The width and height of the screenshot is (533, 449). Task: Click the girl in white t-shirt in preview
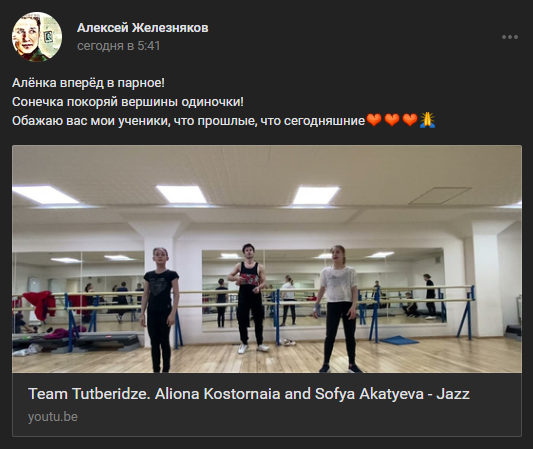tap(338, 309)
